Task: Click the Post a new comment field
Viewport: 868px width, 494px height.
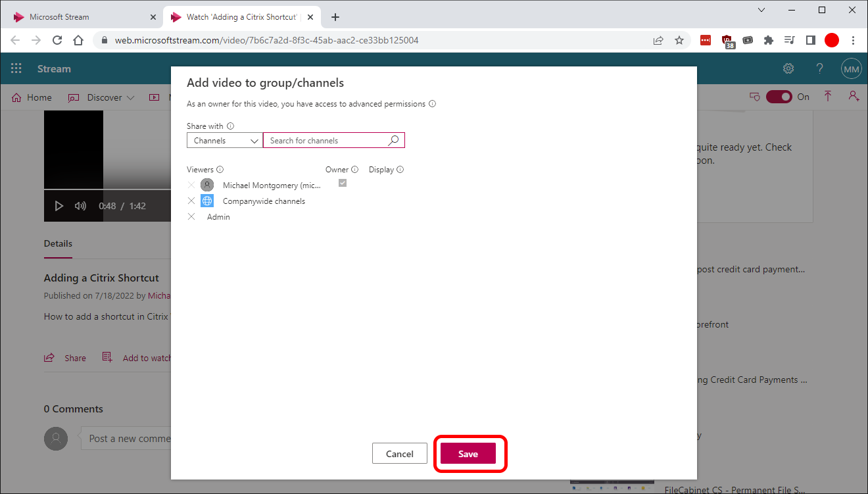Action: click(x=126, y=438)
